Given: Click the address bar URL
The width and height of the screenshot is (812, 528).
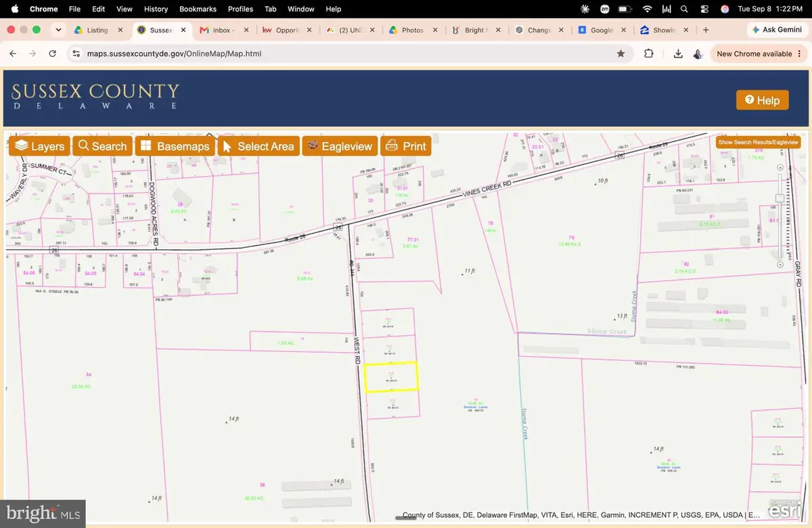Looking at the screenshot, I should (x=174, y=53).
